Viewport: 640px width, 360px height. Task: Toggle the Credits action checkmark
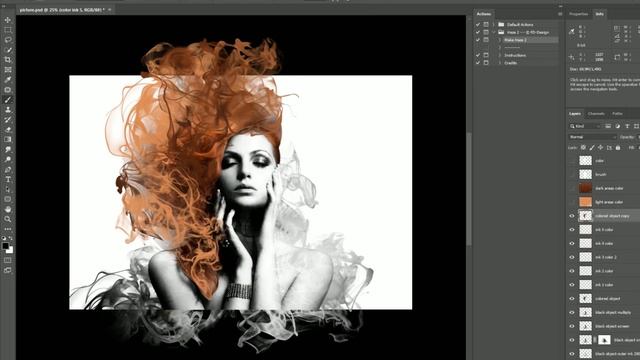click(x=478, y=63)
